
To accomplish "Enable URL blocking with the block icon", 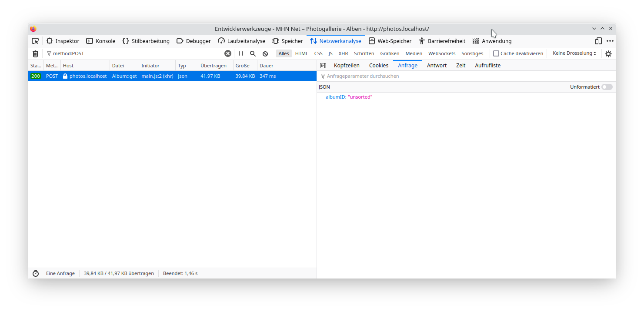I will coord(265,53).
